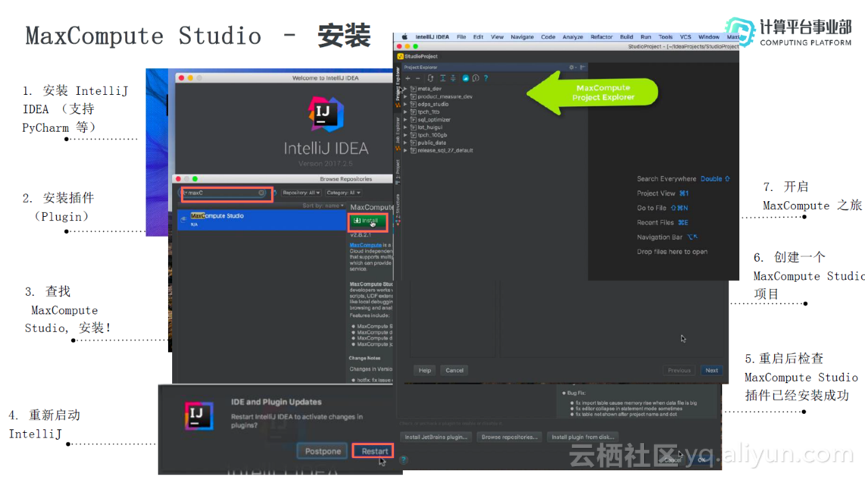Click the Collapse All icon in Project Explorer
Image resolution: width=865 pixels, height=480 pixels.
[453, 78]
